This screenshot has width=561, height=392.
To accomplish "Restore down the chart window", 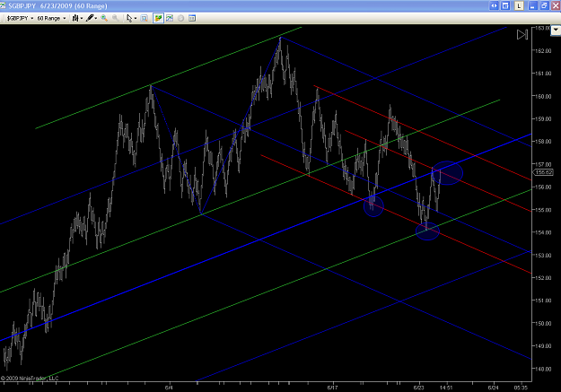I will [x=544, y=5].
